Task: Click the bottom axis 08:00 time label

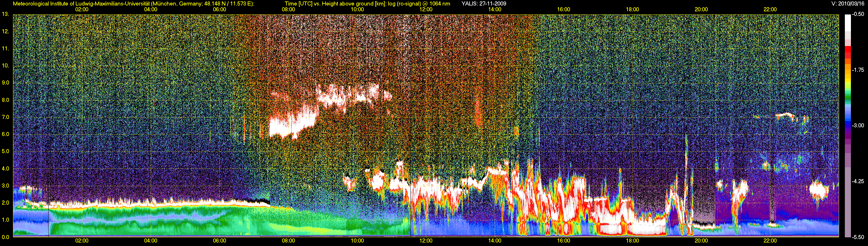Action: pyautogui.click(x=288, y=241)
